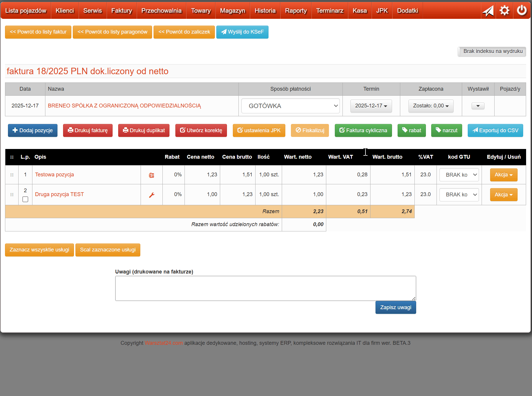Click drag handle icon of row 1
Image resolution: width=532 pixels, height=396 pixels.
coord(12,175)
